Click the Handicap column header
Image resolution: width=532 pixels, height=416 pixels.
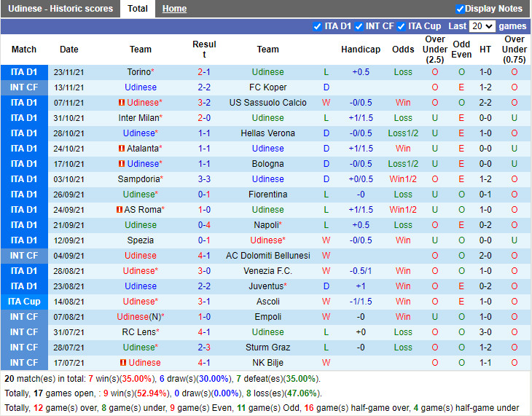point(361,50)
